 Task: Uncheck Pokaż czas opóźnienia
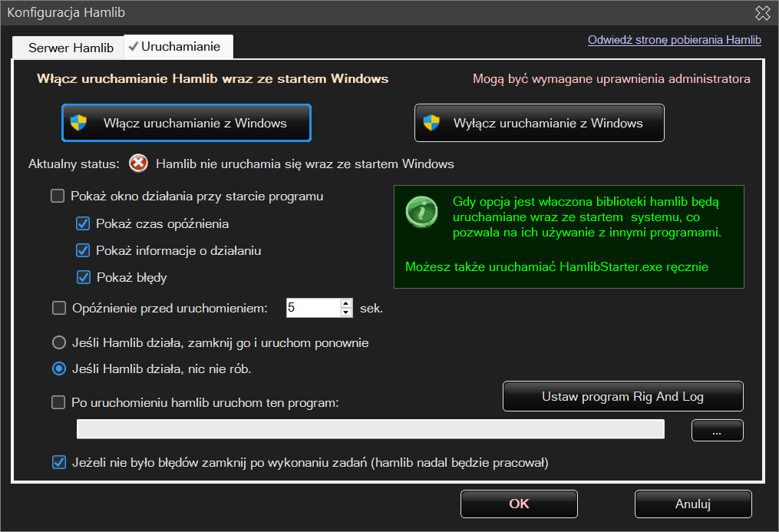click(83, 224)
